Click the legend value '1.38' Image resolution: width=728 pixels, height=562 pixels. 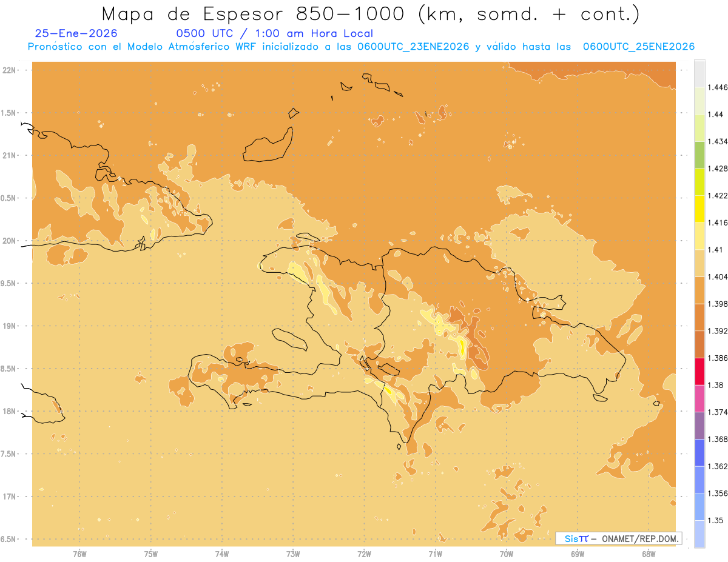pyautogui.click(x=715, y=385)
